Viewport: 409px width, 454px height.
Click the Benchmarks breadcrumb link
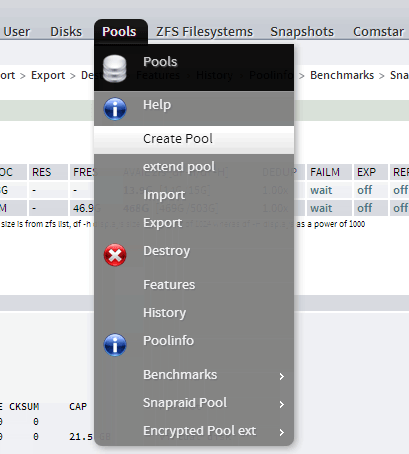(342, 75)
